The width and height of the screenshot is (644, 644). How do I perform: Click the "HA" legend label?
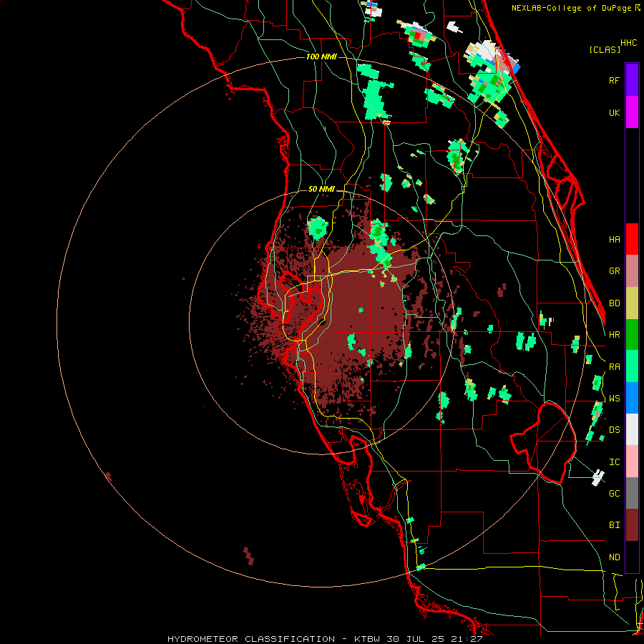[x=614, y=239]
